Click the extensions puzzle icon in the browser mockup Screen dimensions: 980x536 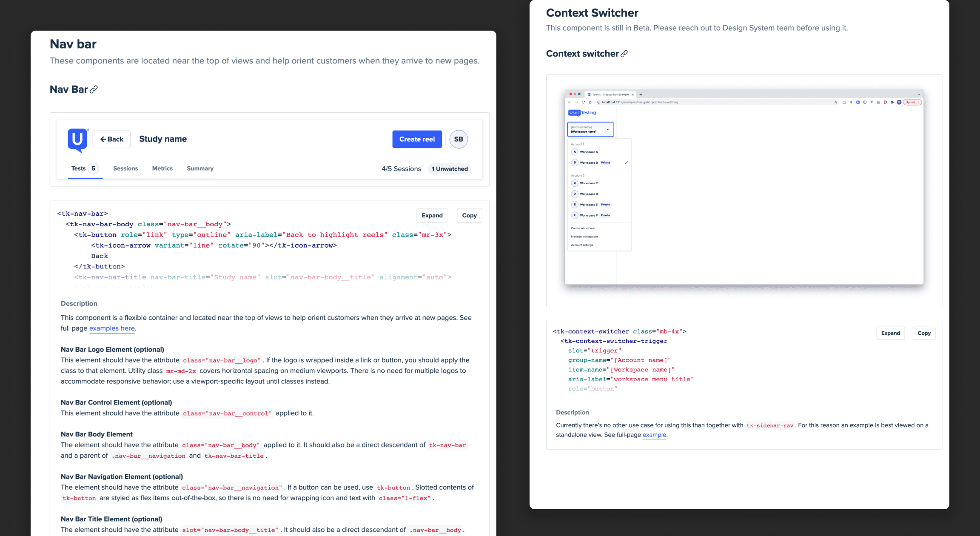892,102
